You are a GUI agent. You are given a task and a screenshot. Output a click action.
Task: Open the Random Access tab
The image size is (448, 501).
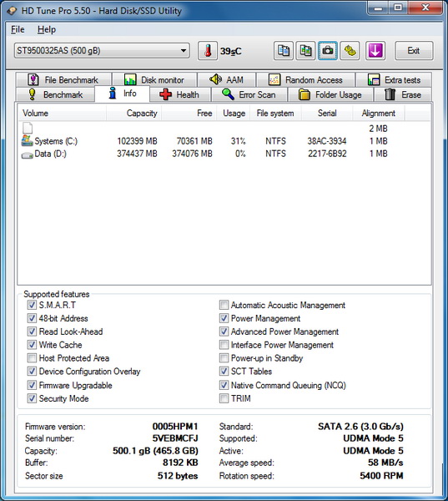pyautogui.click(x=305, y=79)
